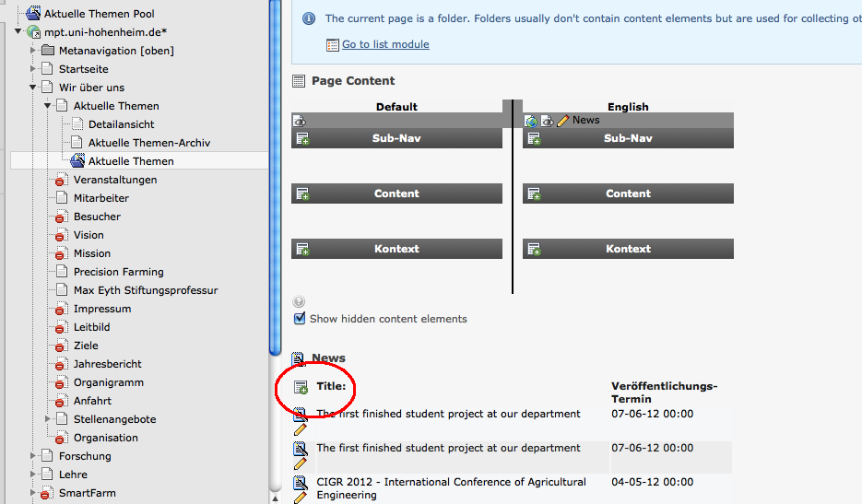This screenshot has width=862, height=504.
Task: Click the Aktuelle Themen Pool folder icon
Action: 33,14
